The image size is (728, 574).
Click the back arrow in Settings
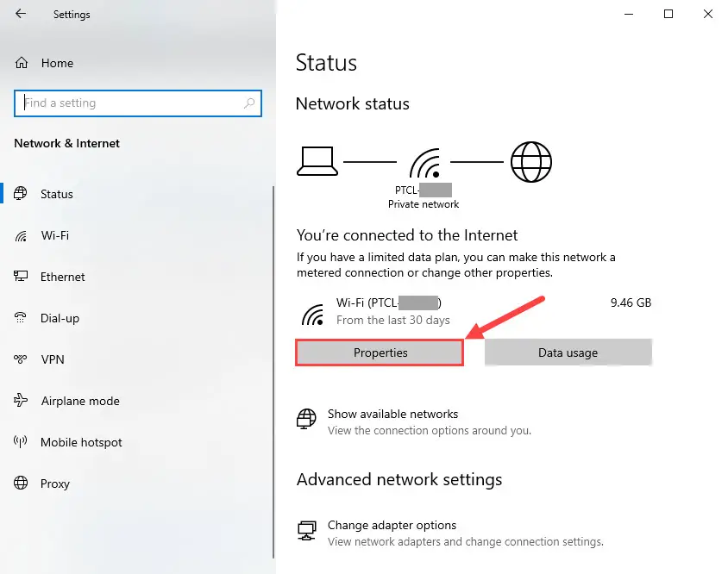21,14
